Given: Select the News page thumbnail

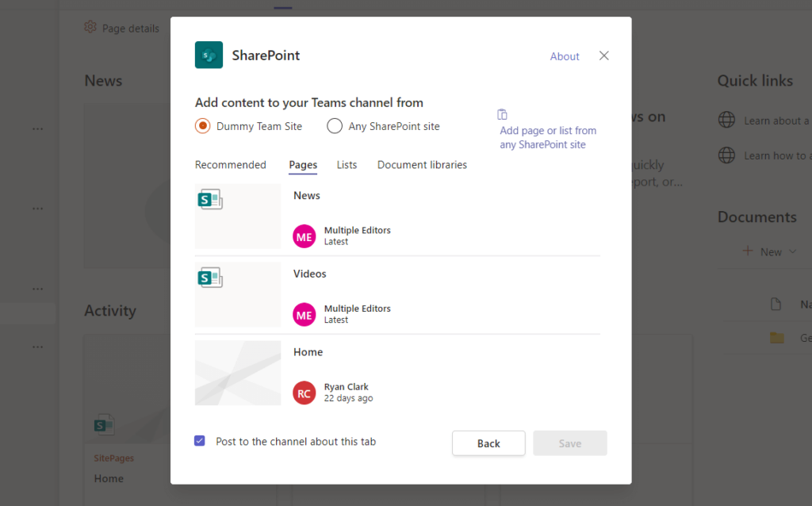Looking at the screenshot, I should (x=238, y=217).
